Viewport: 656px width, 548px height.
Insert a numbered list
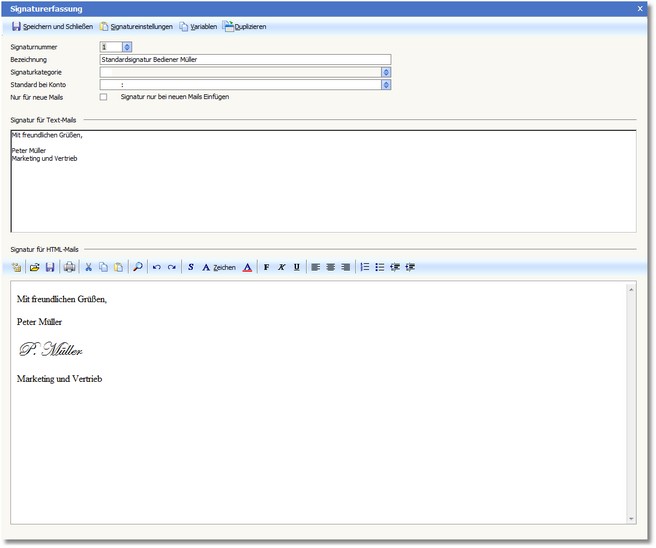[x=365, y=267]
